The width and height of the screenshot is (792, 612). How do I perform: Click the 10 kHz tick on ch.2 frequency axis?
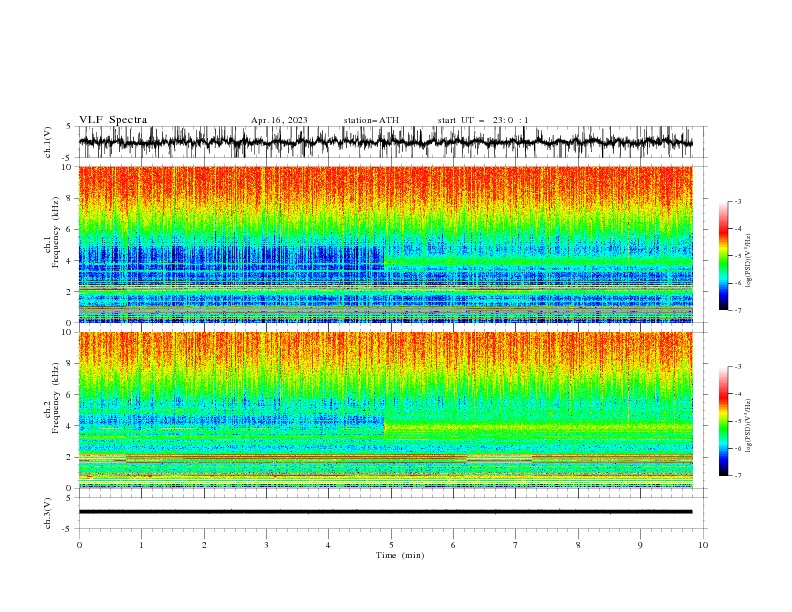[68, 332]
